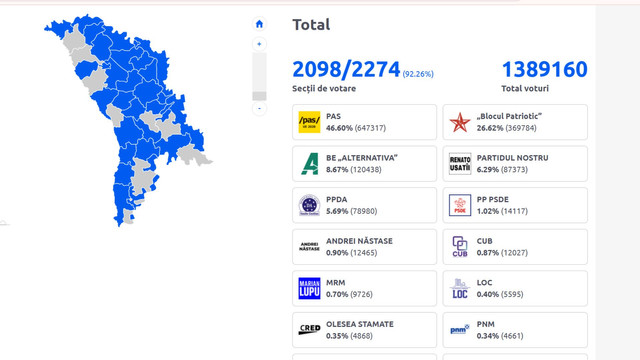The image size is (640, 360).
Task: Zoom in with the map plus button
Action: coord(259,44)
